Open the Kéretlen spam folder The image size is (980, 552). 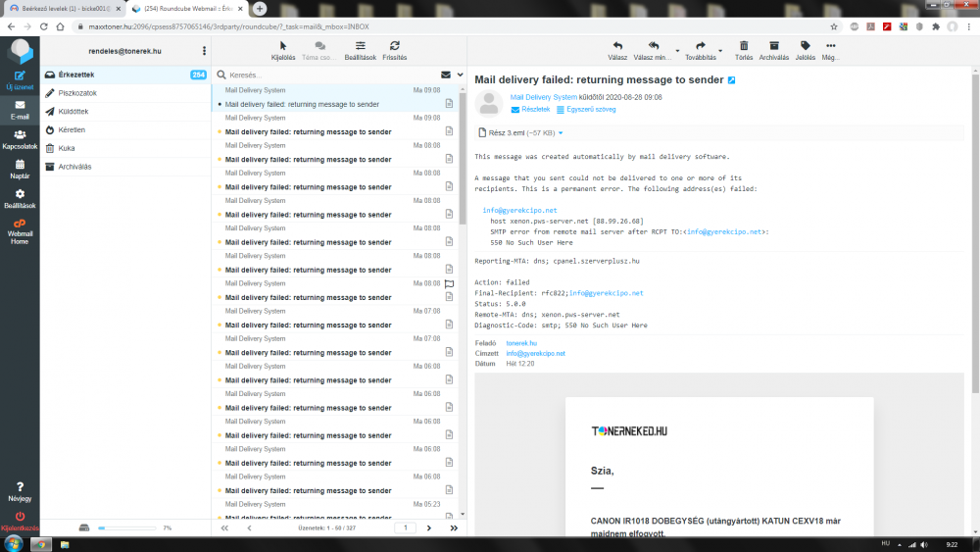click(125, 130)
